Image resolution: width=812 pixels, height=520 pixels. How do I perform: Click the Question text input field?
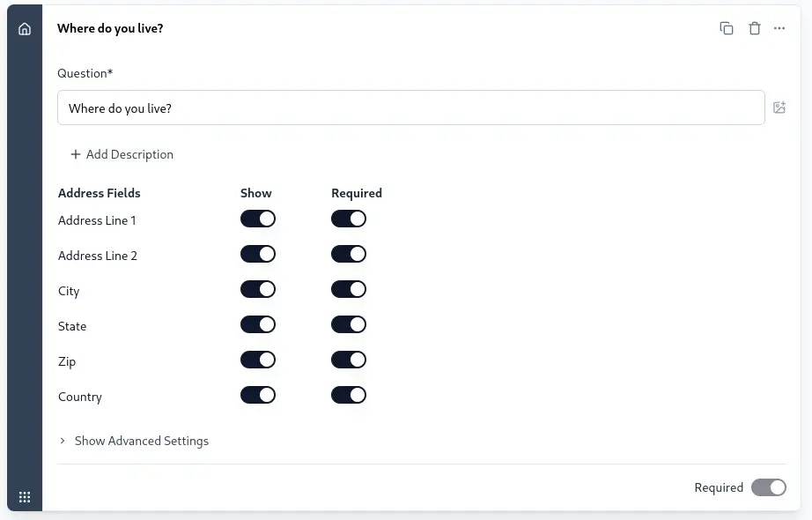pyautogui.click(x=411, y=107)
